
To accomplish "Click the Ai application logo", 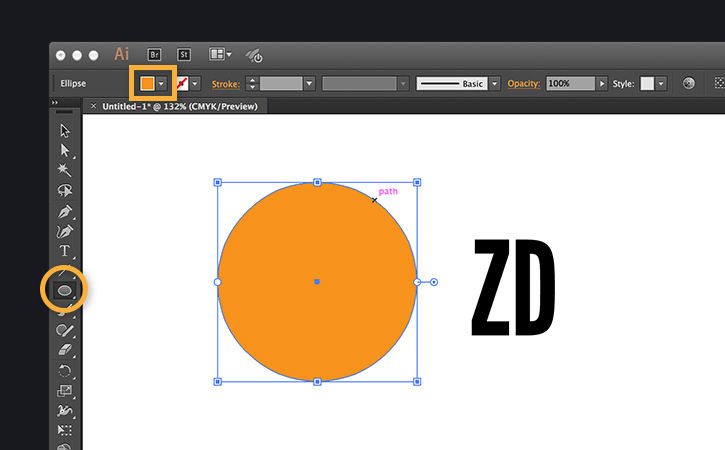I will coord(122,54).
